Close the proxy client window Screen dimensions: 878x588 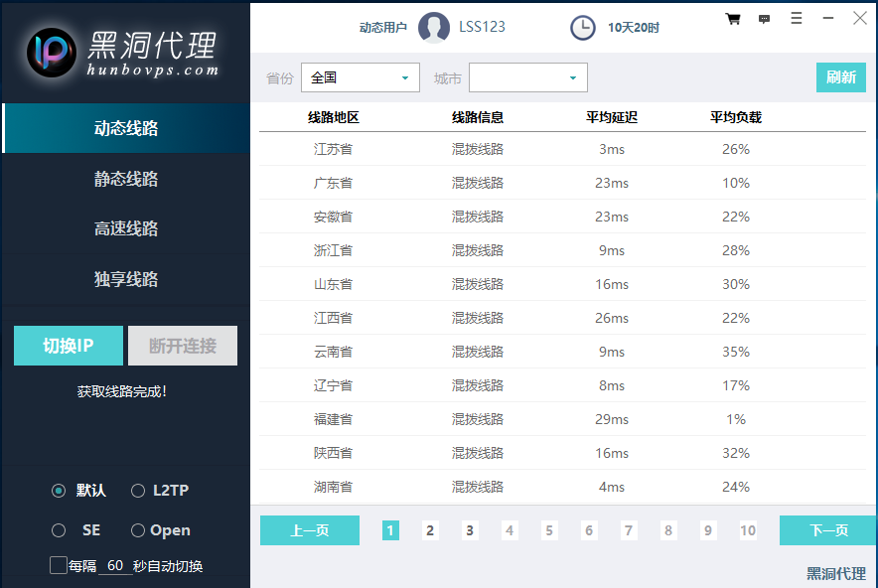tap(860, 18)
